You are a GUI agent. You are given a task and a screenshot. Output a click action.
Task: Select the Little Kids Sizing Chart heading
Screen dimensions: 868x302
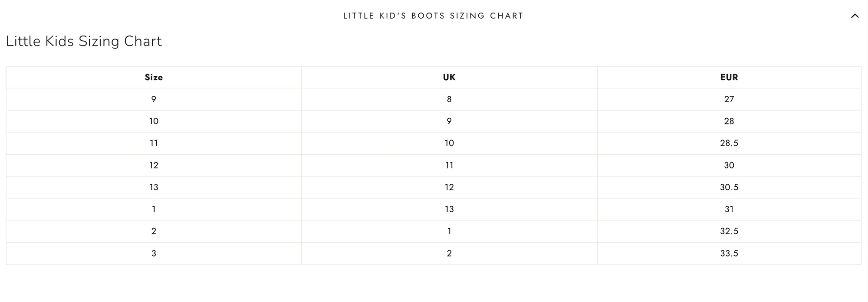click(84, 41)
